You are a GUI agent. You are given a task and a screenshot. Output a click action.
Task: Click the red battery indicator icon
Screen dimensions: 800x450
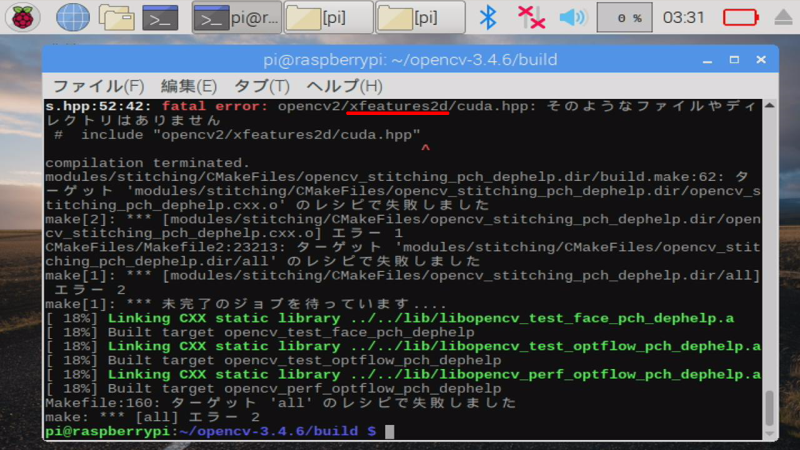click(x=741, y=18)
